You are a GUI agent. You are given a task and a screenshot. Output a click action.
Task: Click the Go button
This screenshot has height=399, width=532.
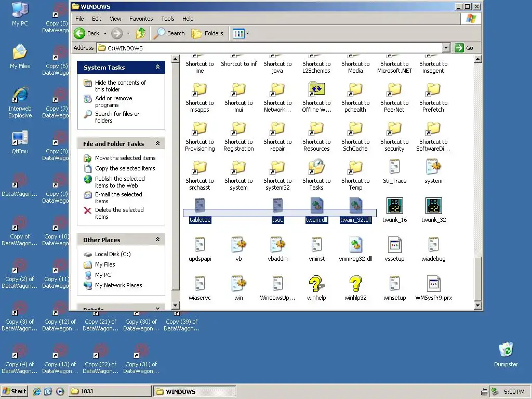464,48
